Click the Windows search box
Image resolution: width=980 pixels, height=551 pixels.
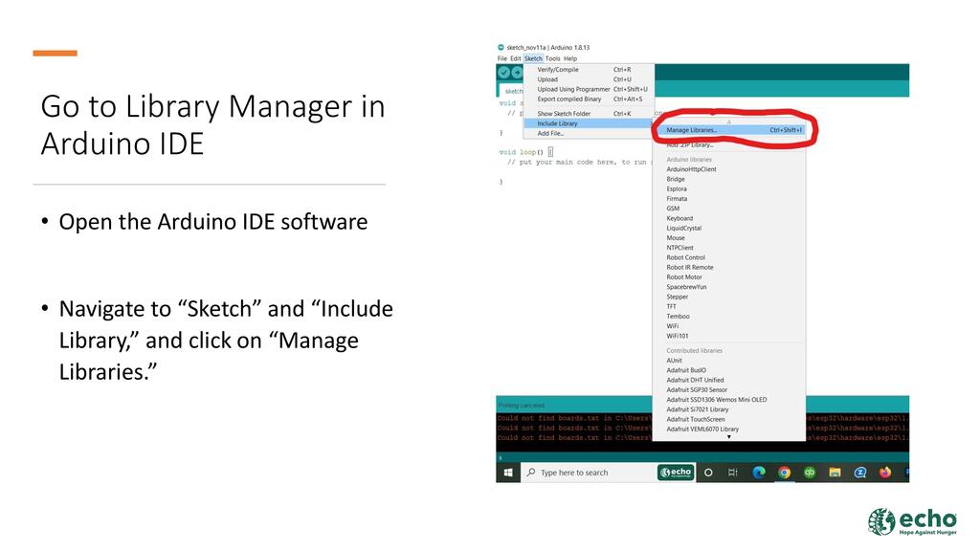[x=586, y=473]
